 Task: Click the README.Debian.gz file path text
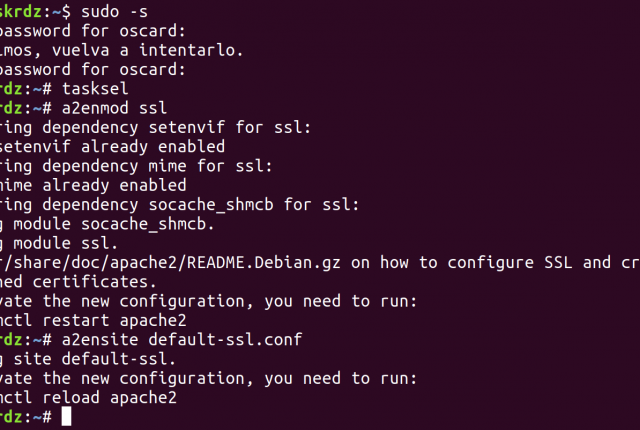170,262
